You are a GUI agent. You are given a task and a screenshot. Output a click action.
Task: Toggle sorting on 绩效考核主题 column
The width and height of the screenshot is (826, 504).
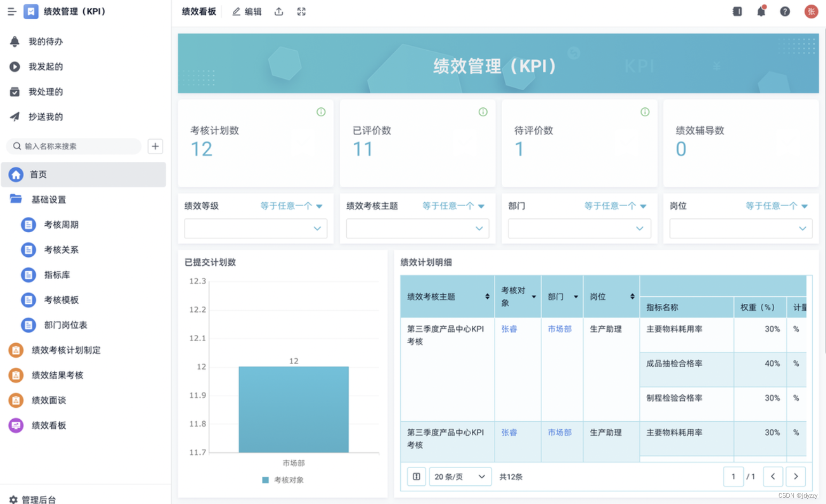(x=487, y=296)
